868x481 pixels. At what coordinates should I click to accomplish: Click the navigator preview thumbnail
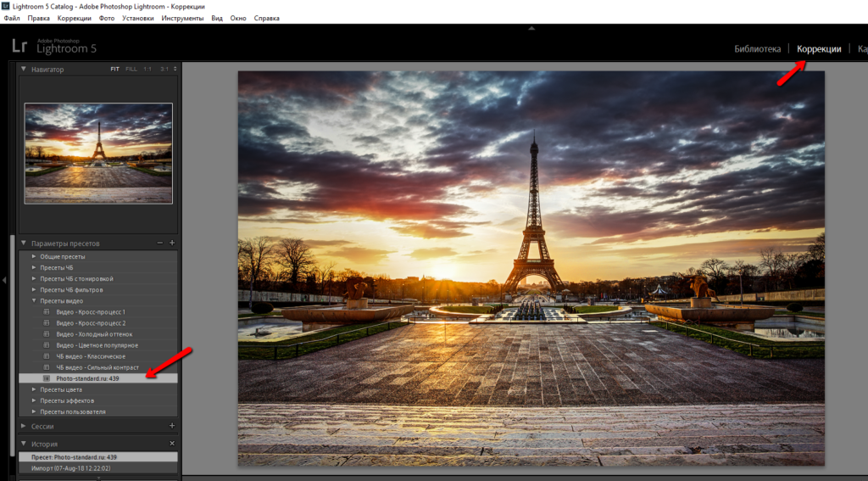click(98, 153)
